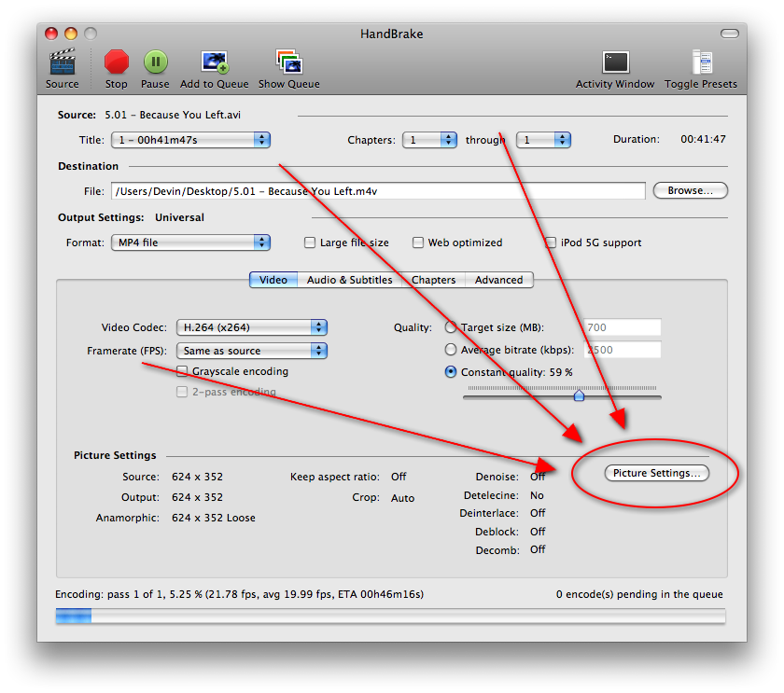Open the Activity Window icon
This screenshot has height=693, width=784.
[x=615, y=62]
